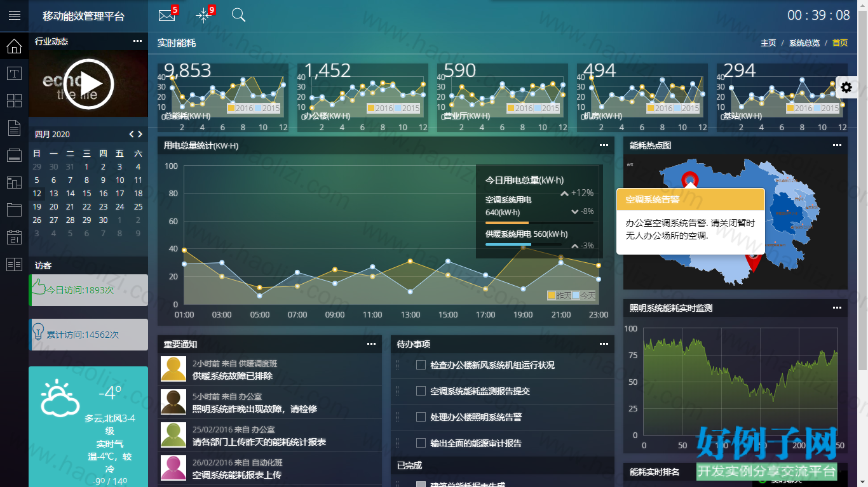Click the cloudy weather icon

60,397
